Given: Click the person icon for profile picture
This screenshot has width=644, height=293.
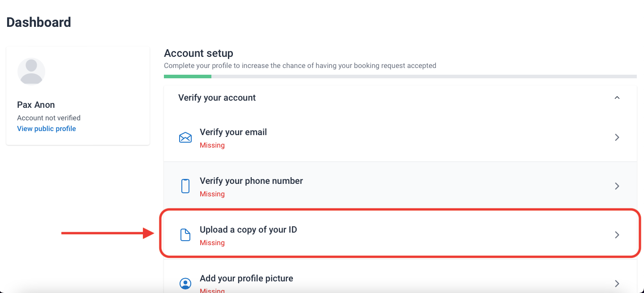Looking at the screenshot, I should tap(185, 284).
